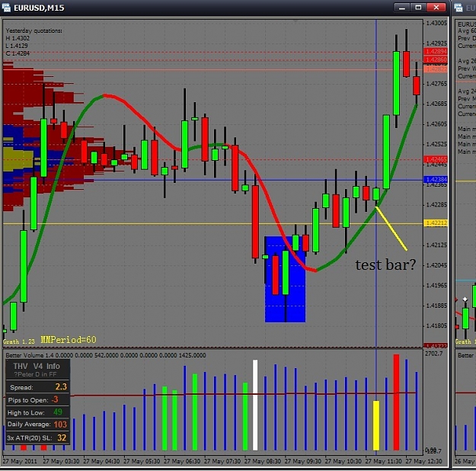This screenshot has height=471, width=476.
Task: Click the white volume bar
Action: click(x=255, y=405)
